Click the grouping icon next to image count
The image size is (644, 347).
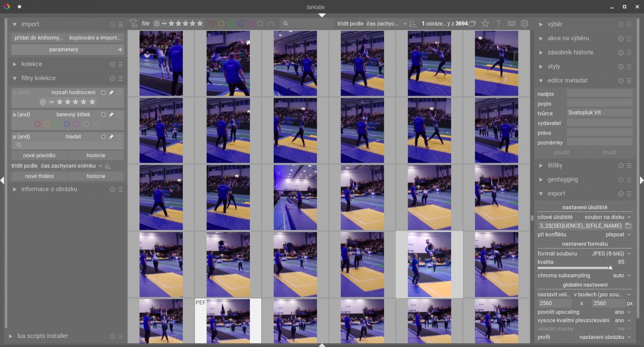[x=473, y=24]
